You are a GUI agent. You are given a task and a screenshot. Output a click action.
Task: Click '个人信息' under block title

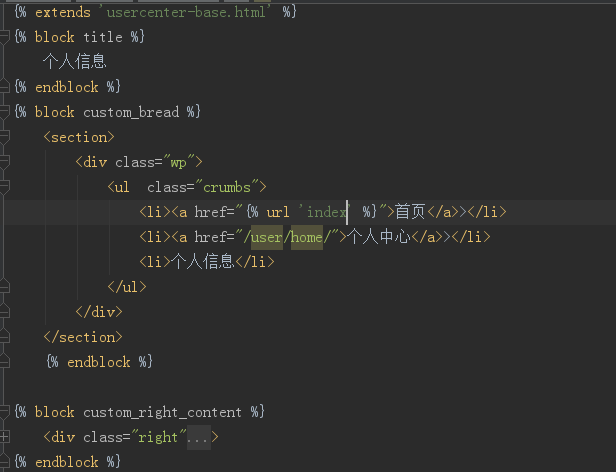(x=75, y=62)
